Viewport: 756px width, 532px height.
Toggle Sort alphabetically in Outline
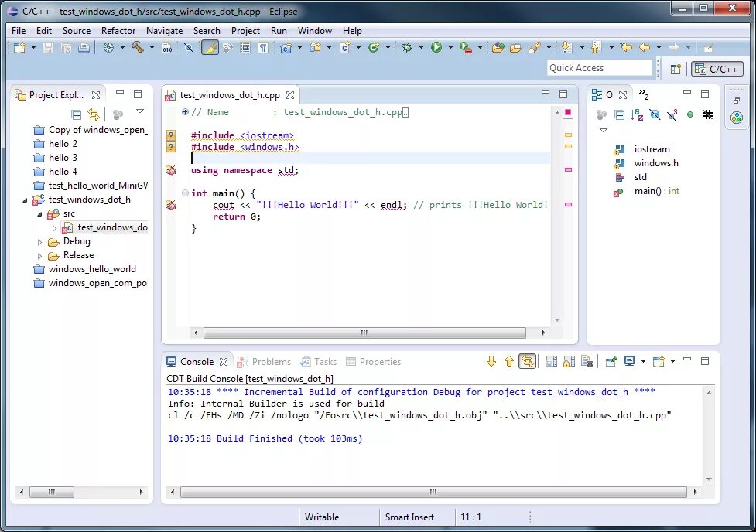[x=637, y=114]
